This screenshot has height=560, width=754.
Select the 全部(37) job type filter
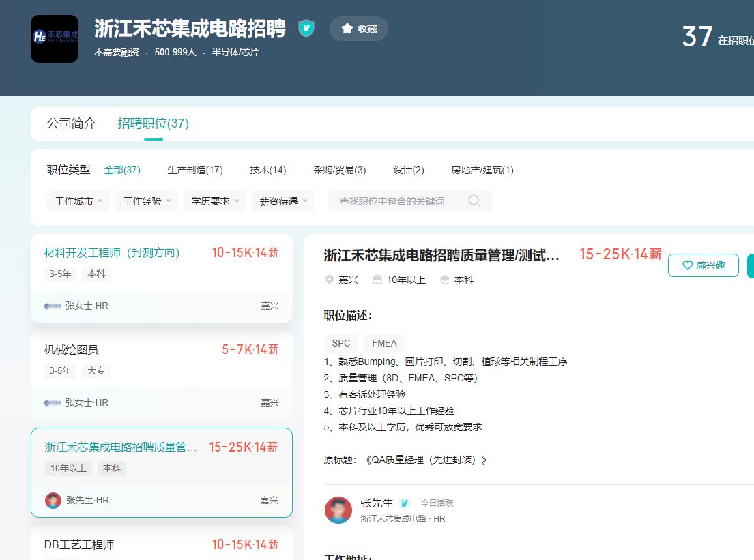coord(122,170)
